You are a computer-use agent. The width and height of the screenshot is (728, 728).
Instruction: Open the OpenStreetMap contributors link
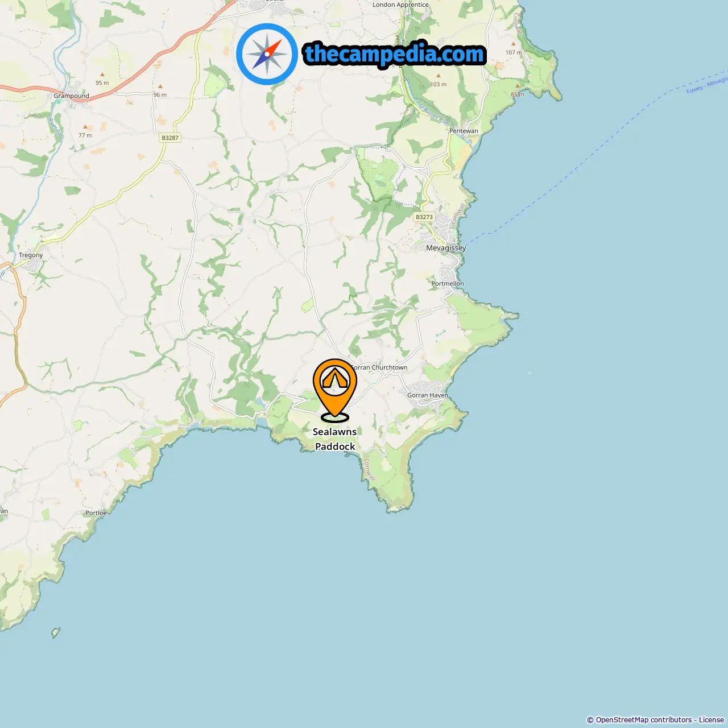pos(644,720)
